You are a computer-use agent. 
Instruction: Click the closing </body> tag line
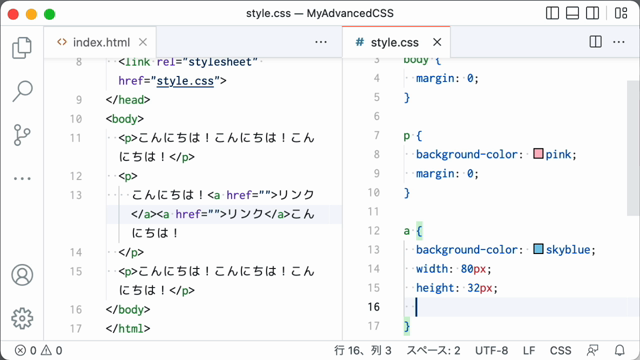tap(128, 309)
